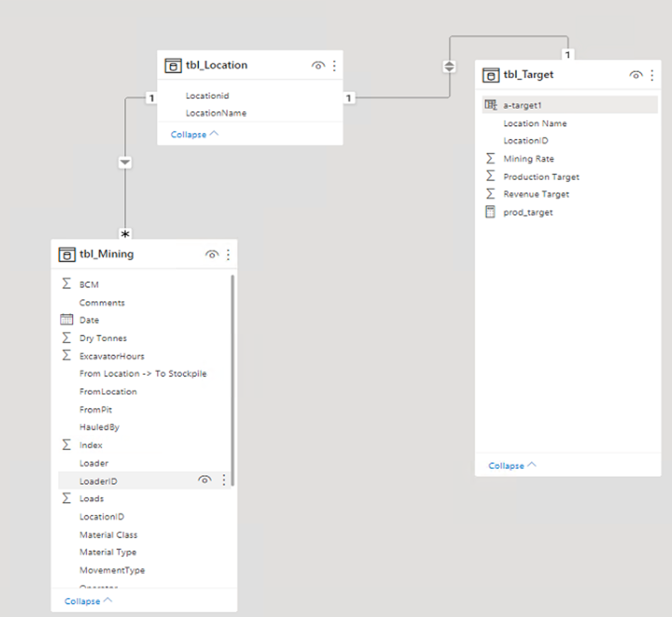Click sigma icon next to Revenue Target

490,193
